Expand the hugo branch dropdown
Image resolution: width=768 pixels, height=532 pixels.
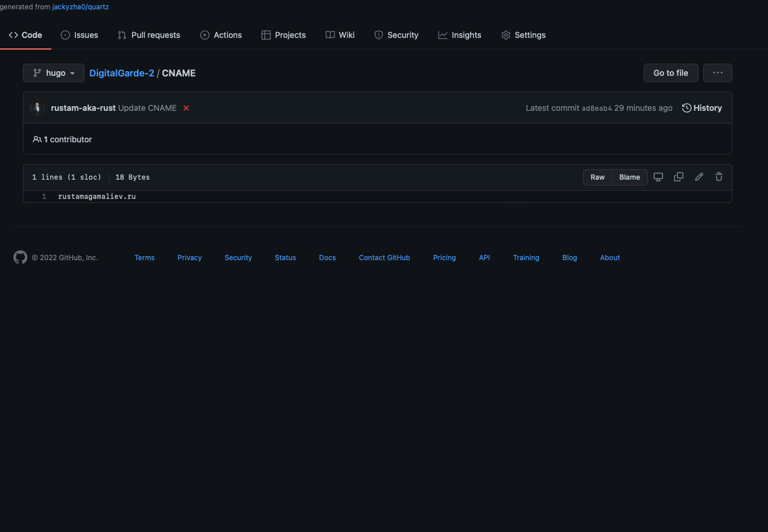point(54,73)
